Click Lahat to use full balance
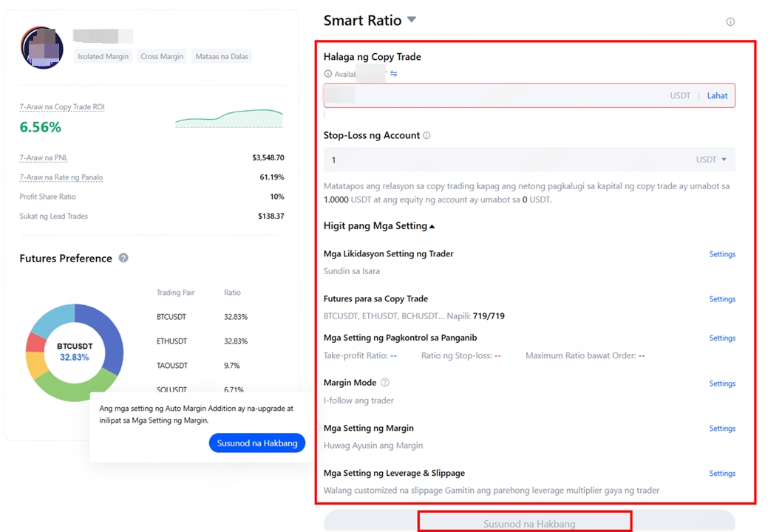 coord(717,96)
